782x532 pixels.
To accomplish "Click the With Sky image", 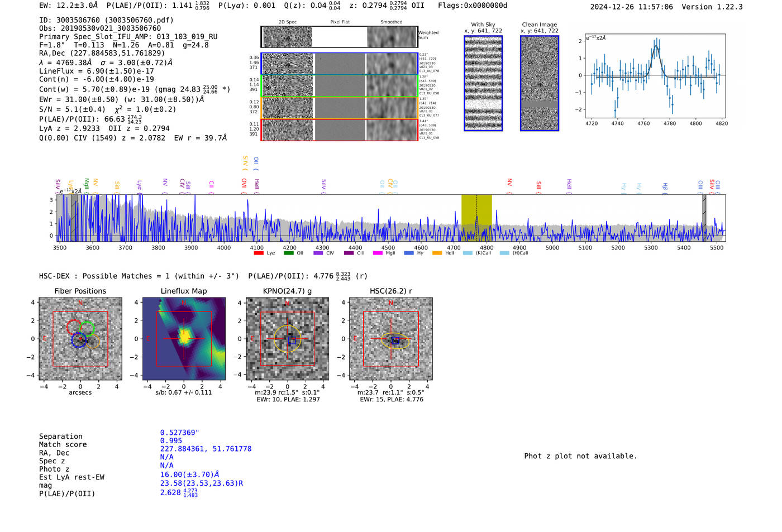I will [483, 83].
